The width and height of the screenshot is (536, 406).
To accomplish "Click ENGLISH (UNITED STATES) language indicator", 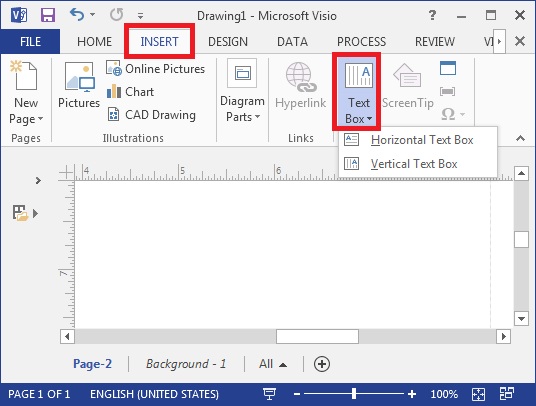I will (x=154, y=394).
